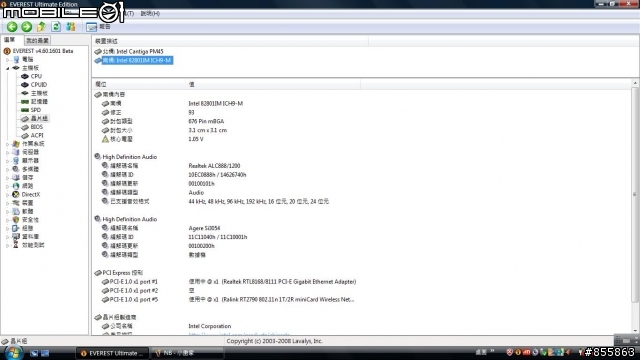Select BIOS in the tree
The width and height of the screenshot is (640, 360).
(37, 127)
